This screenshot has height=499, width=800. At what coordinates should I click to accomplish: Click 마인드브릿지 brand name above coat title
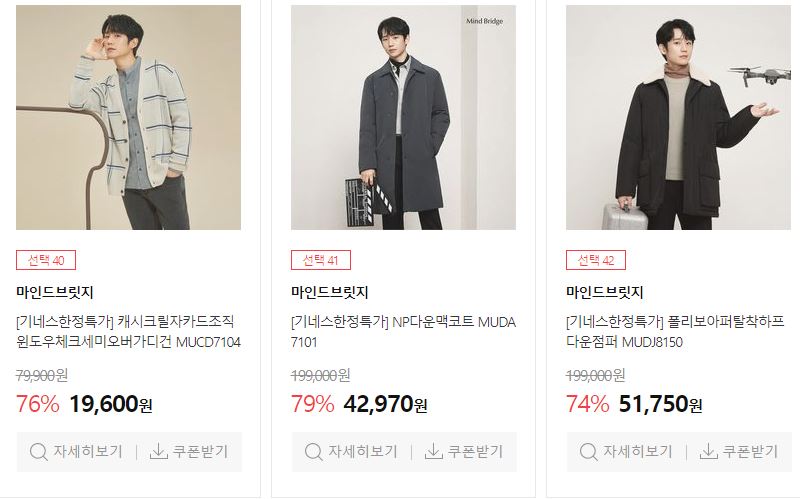pyautogui.click(x=330, y=292)
